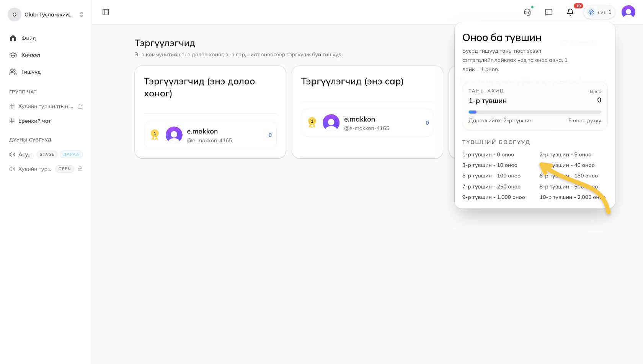
Task: Open the chat messages icon
Action: [x=549, y=12]
